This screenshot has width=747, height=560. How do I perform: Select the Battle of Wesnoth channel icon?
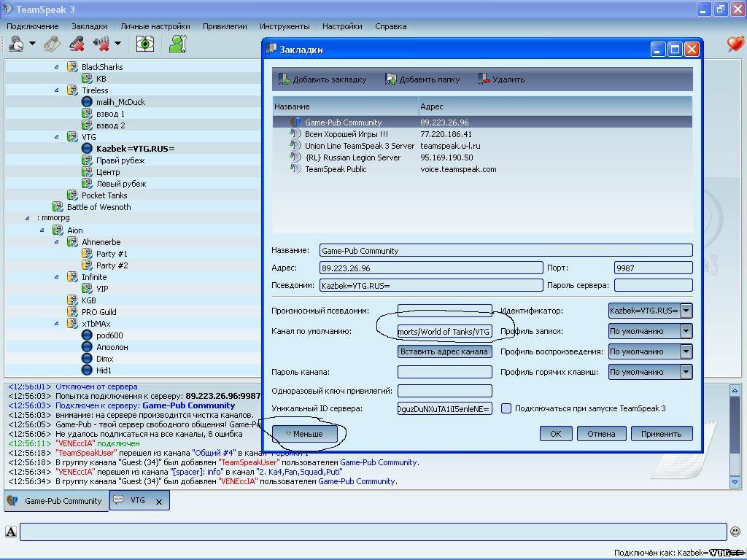(58, 206)
